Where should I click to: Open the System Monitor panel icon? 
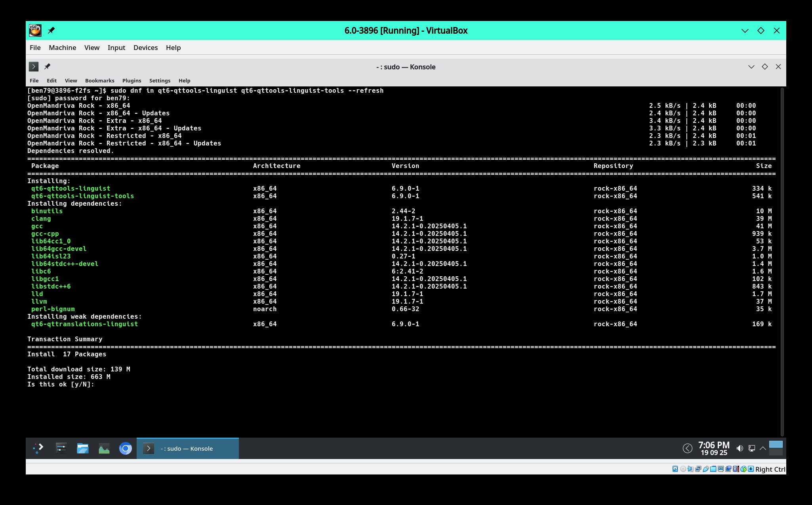(104, 448)
